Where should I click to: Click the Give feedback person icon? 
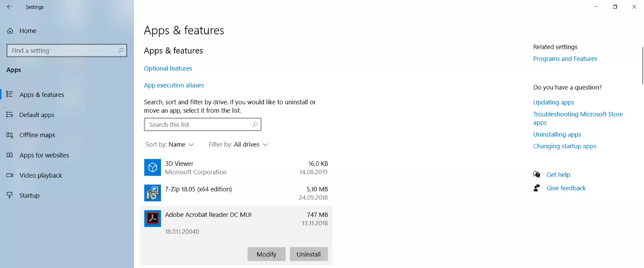tap(537, 188)
